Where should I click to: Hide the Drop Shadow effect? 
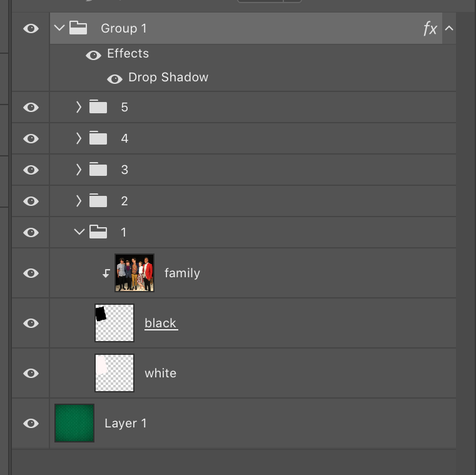[114, 79]
